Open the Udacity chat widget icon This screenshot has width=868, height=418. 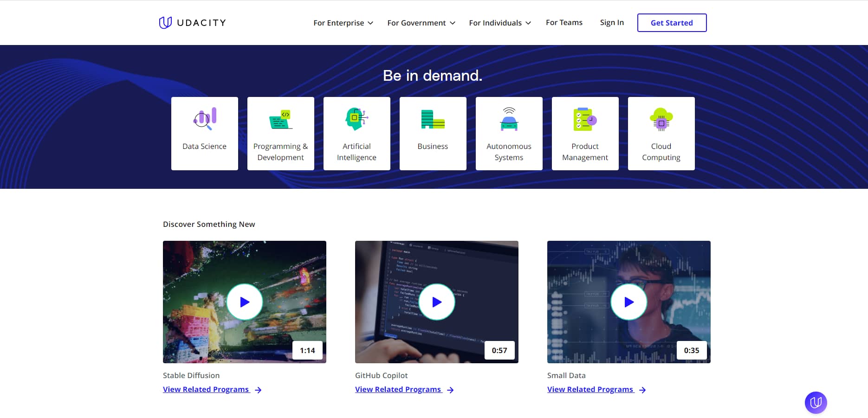[x=816, y=402]
